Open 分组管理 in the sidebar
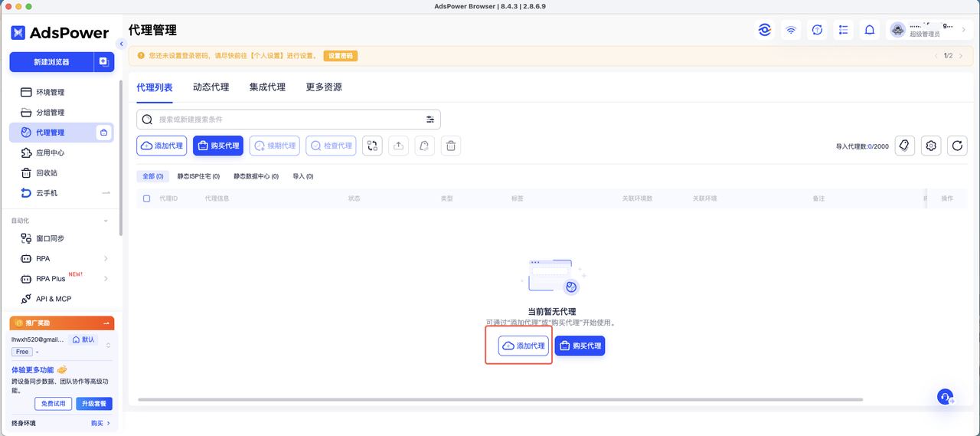Viewport: 980px width, 436px height. (x=51, y=113)
